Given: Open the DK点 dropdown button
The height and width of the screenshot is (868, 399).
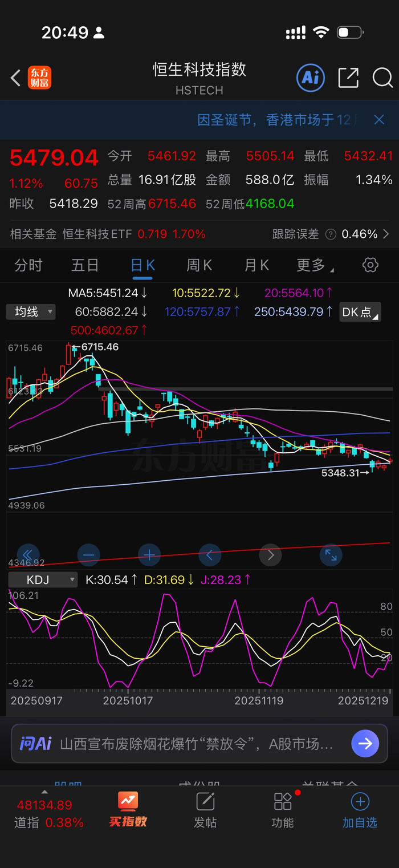Looking at the screenshot, I should pos(360,312).
